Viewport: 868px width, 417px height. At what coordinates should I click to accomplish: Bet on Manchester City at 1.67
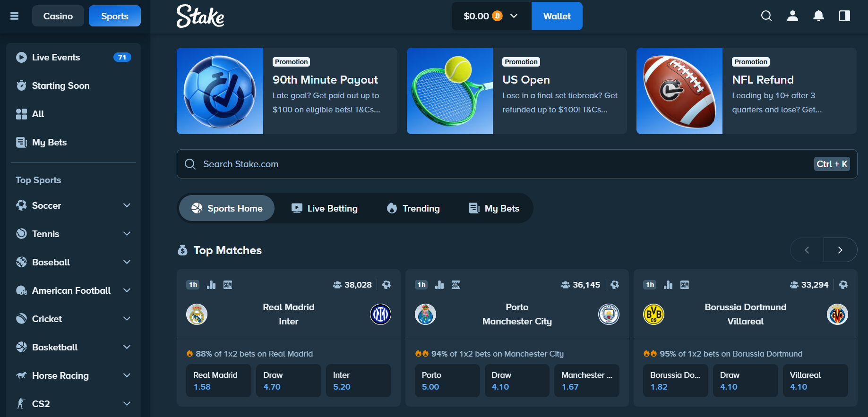coord(587,381)
